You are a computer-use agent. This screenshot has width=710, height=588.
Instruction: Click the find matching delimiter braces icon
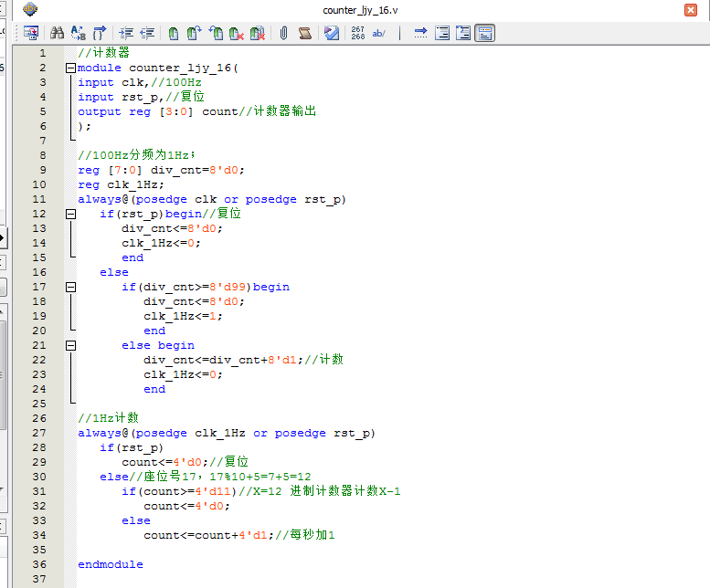pos(100,33)
